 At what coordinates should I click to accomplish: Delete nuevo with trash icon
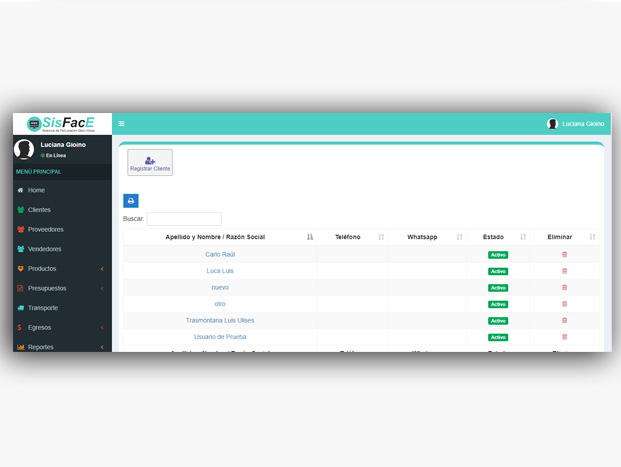[564, 287]
